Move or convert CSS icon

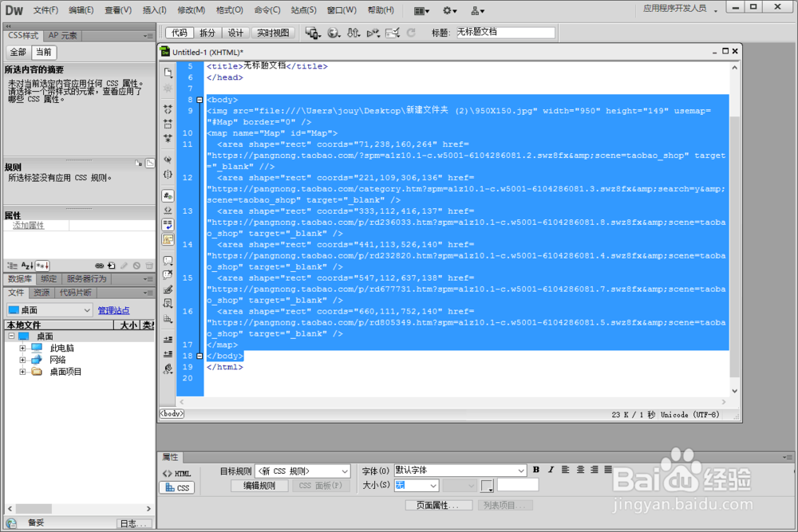[x=168, y=319]
